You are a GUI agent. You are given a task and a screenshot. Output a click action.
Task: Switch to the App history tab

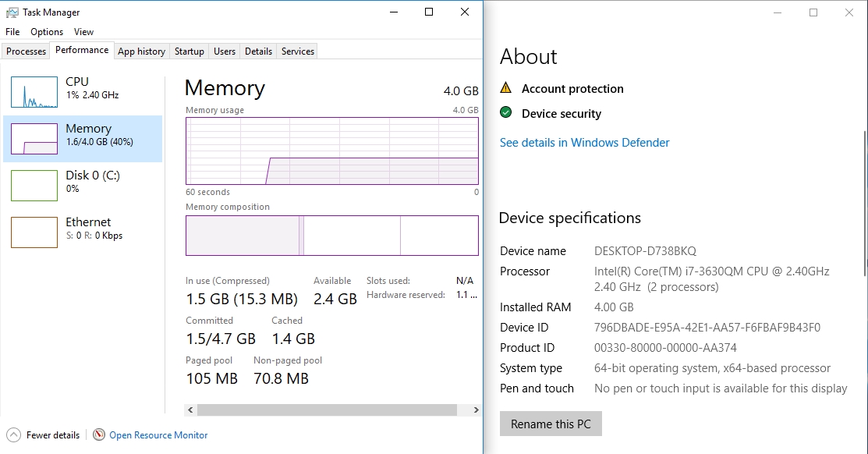point(141,51)
